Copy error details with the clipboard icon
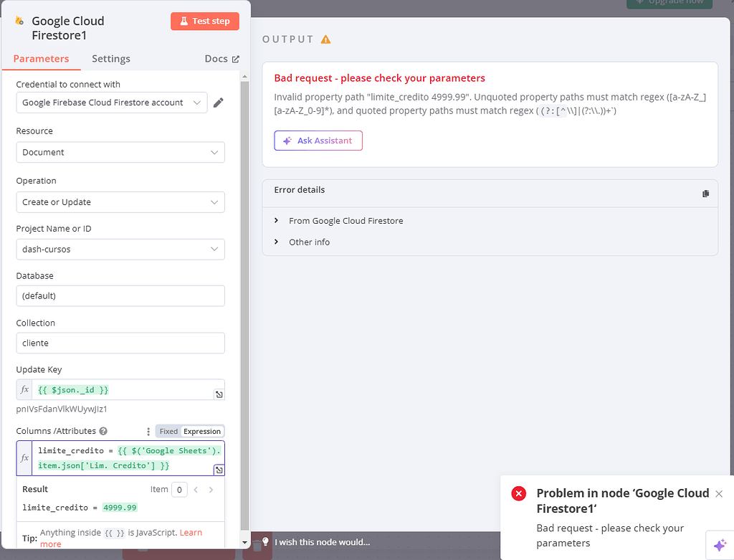734x560 pixels. click(705, 194)
